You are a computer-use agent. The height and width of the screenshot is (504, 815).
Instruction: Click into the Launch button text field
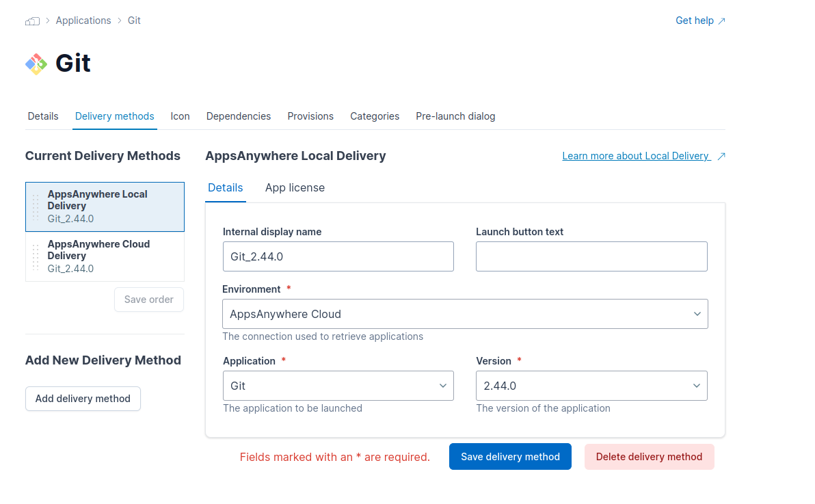pyautogui.click(x=591, y=256)
